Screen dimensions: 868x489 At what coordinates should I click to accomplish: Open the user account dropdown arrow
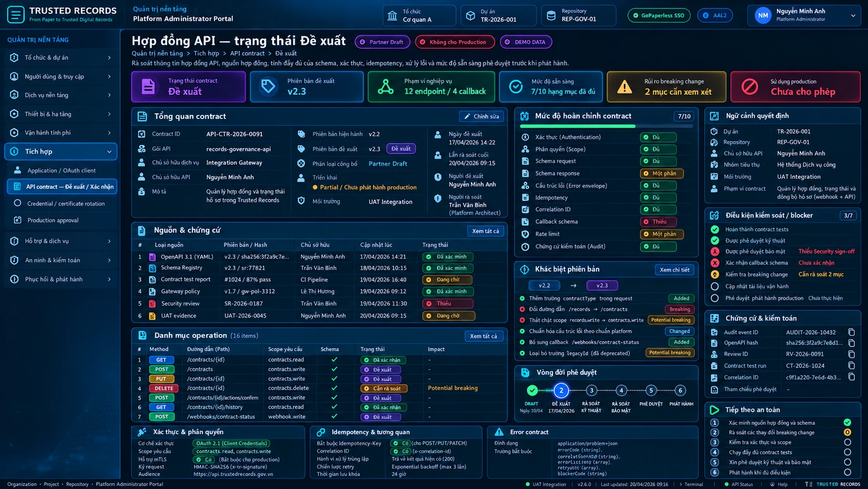coord(853,16)
